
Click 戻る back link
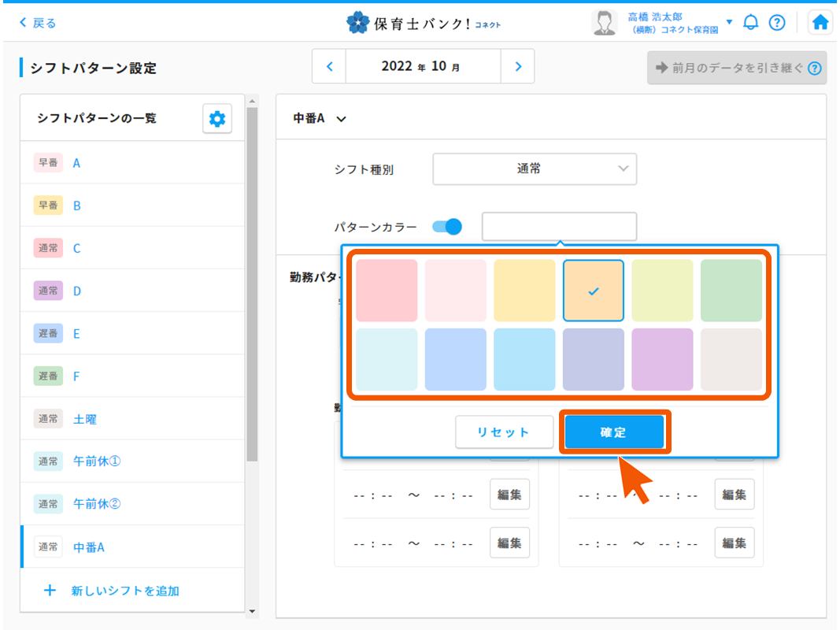click(38, 23)
